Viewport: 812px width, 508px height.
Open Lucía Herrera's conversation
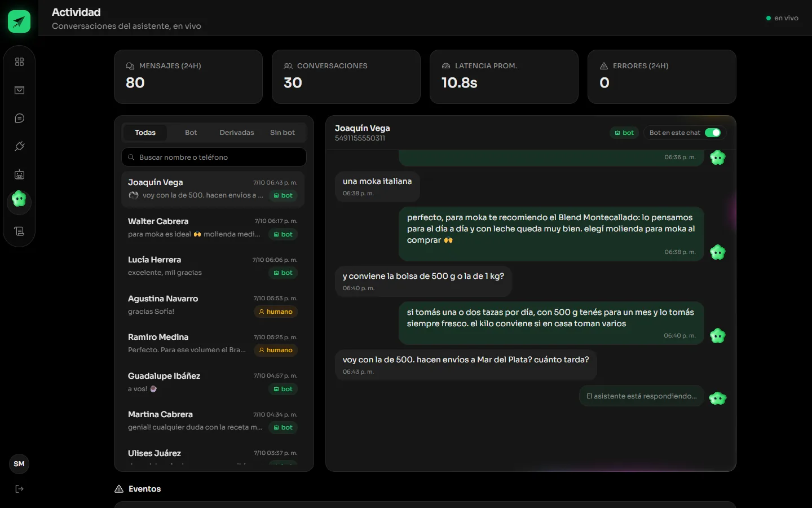coord(214,266)
